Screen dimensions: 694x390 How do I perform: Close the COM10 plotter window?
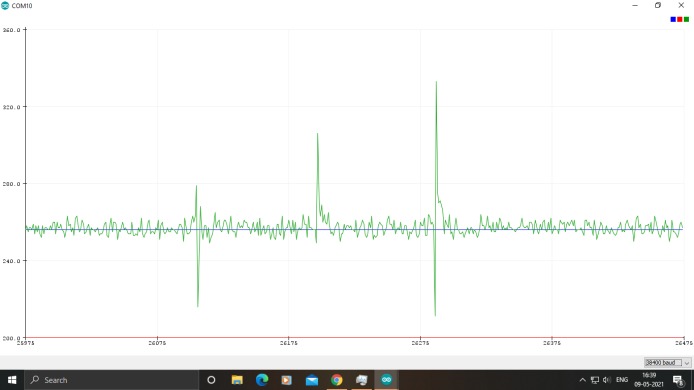point(681,5)
